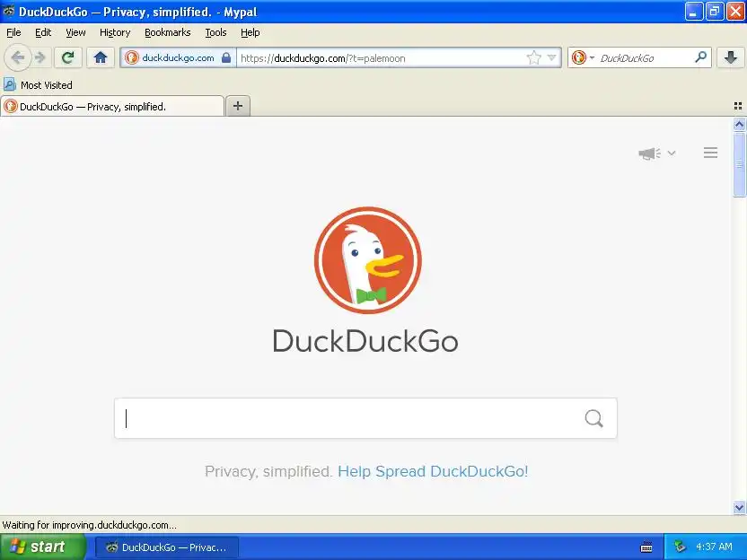Click the URL text in the address bar
This screenshot has height=560, width=747.
tap(323, 58)
